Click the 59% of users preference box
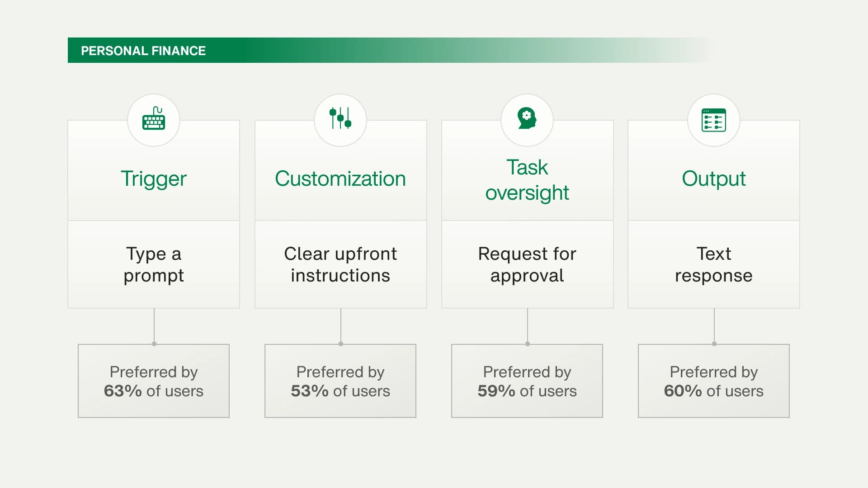The image size is (868, 488). click(x=527, y=381)
